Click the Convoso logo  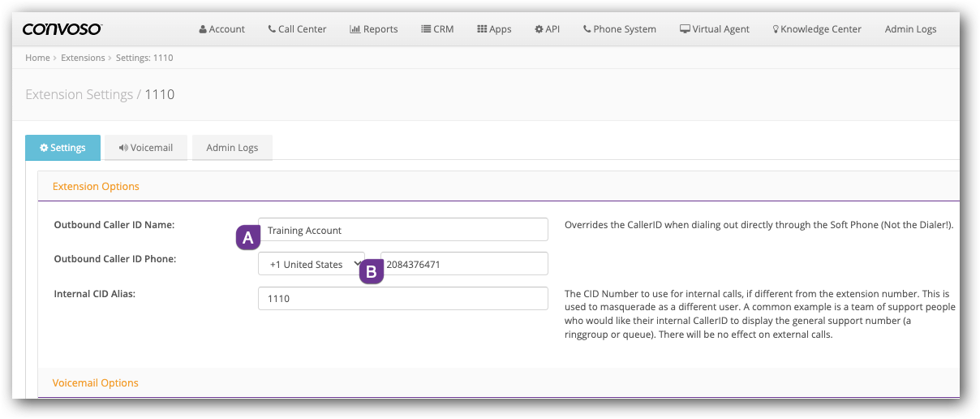pyautogui.click(x=62, y=29)
